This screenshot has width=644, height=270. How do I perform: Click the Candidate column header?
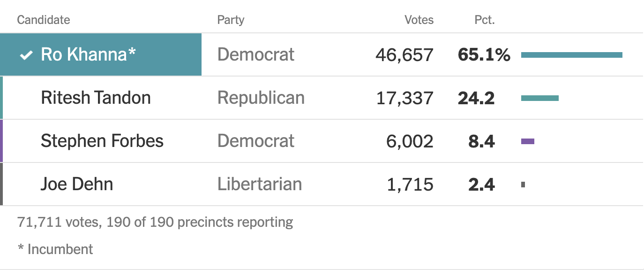[x=44, y=20]
